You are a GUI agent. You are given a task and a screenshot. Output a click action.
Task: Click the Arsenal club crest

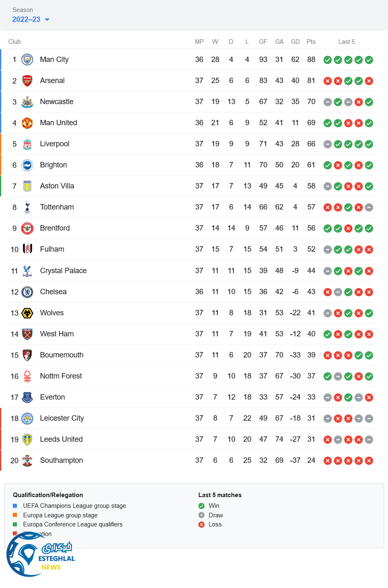pyautogui.click(x=27, y=81)
